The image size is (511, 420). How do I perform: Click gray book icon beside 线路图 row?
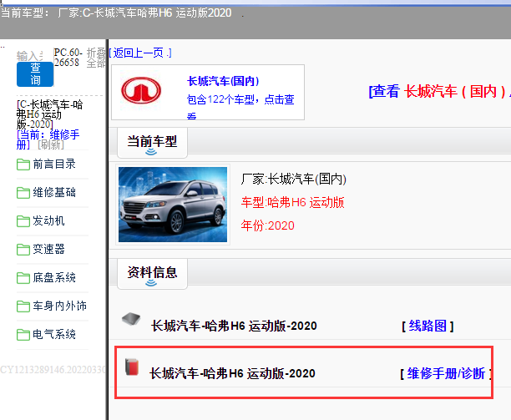131,319
